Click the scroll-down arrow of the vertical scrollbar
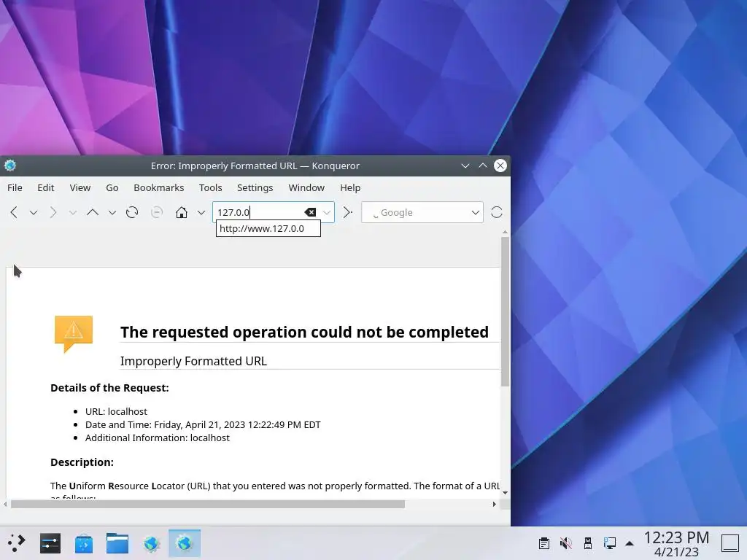 [505, 493]
